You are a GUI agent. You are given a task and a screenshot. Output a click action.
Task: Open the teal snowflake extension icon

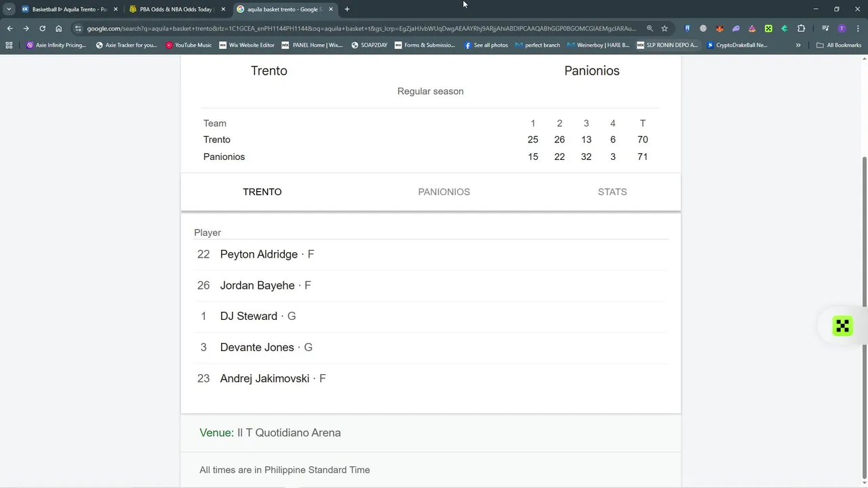(x=785, y=28)
